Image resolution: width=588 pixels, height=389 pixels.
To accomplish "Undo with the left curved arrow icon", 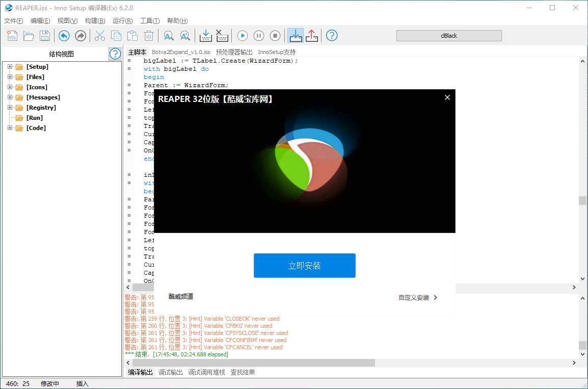I will 64,36.
